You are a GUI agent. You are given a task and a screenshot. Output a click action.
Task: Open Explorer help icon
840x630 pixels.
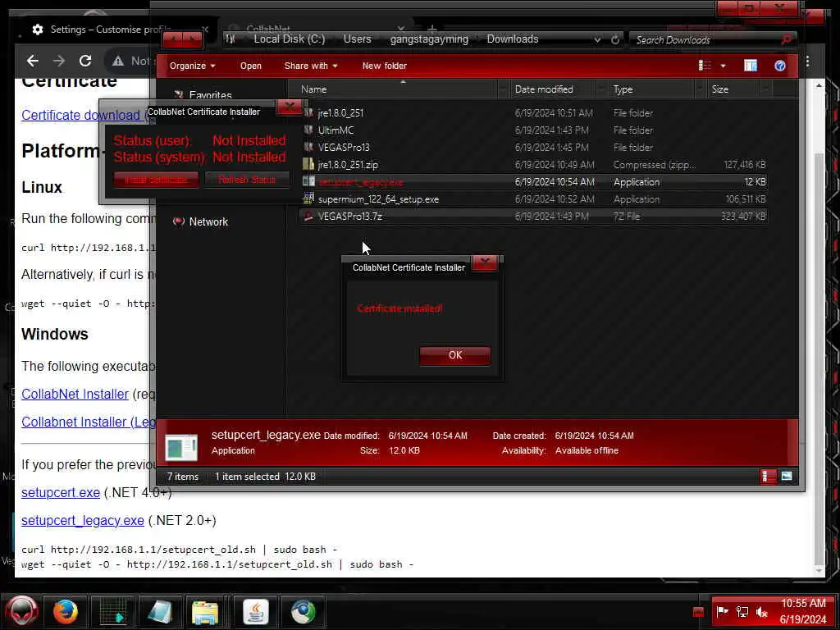tap(780, 66)
